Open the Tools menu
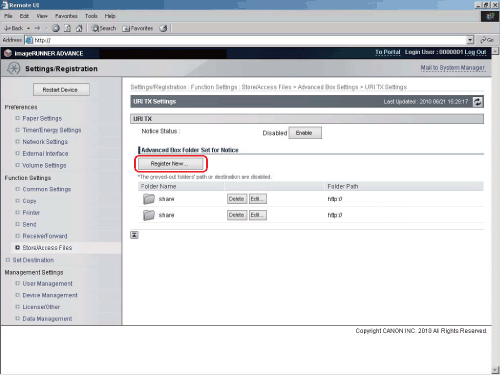 [91, 16]
